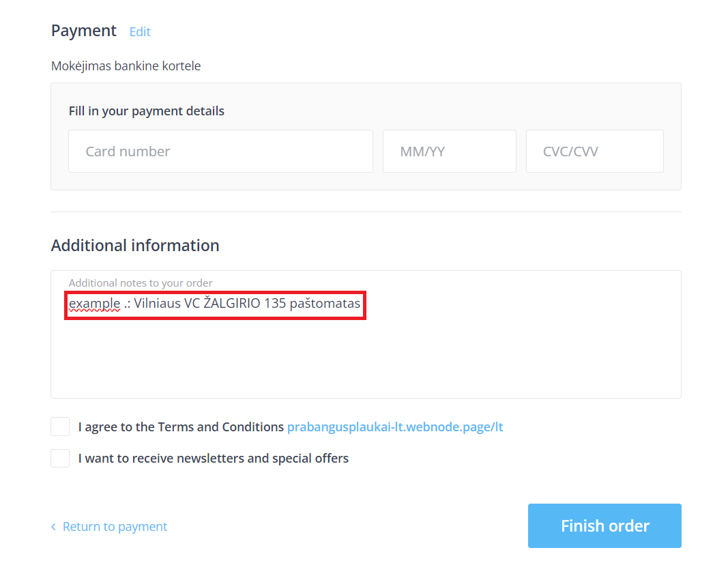Click the left chevron icon before Return to payment
Image resolution: width=728 pixels, height=563 pixels.
click(54, 527)
